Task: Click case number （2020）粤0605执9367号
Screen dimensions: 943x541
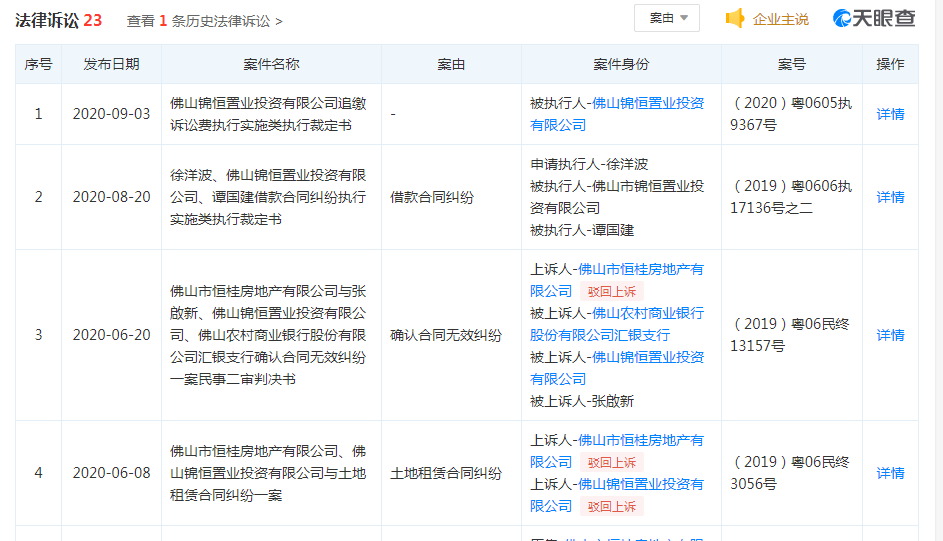Action: tap(791, 114)
